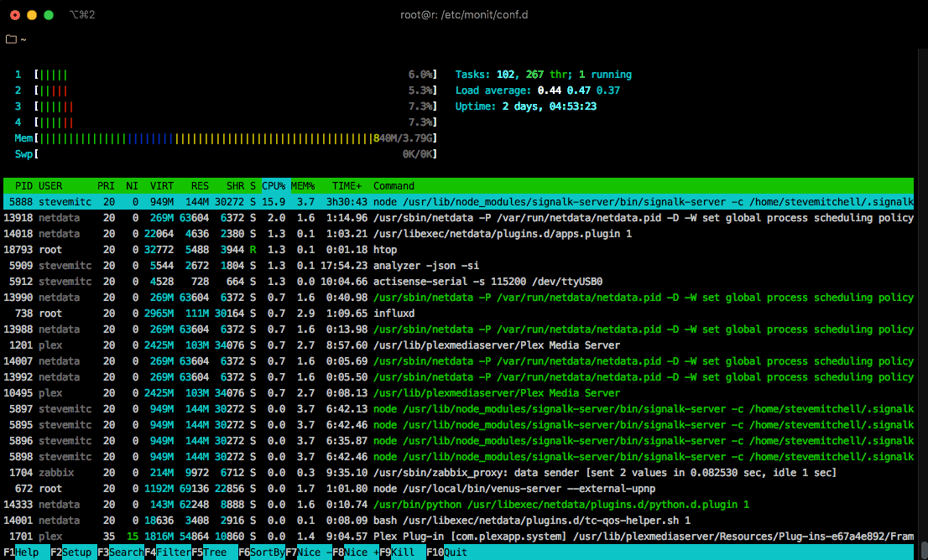Screen dimensions: 928x560
Task: Sort by the RES column header
Action: click(200, 185)
